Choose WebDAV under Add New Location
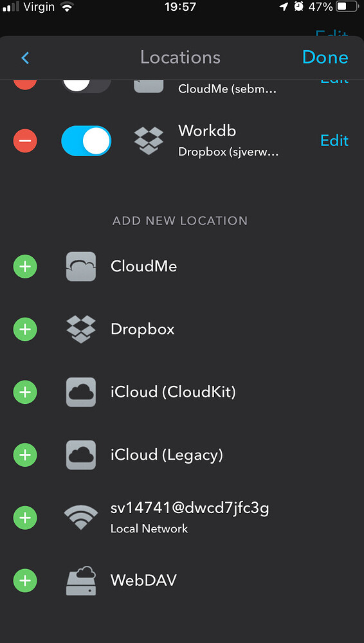Screen dimensions: 364x643 click(143, 580)
